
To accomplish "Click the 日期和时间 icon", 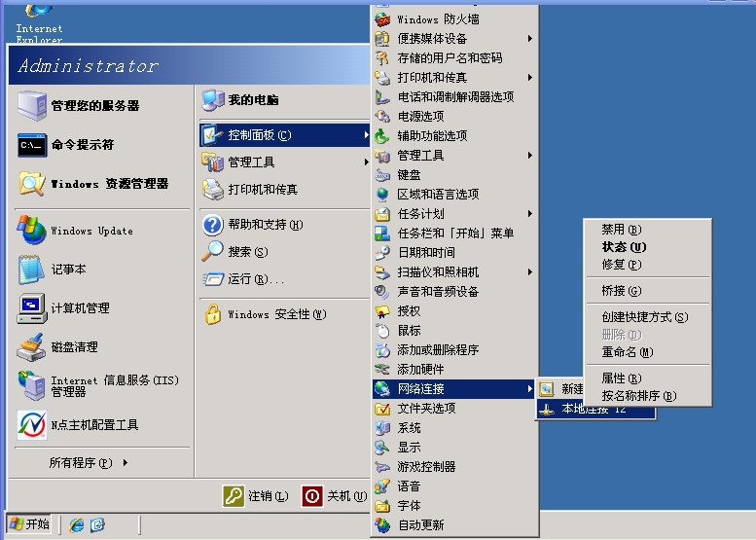I will [382, 253].
